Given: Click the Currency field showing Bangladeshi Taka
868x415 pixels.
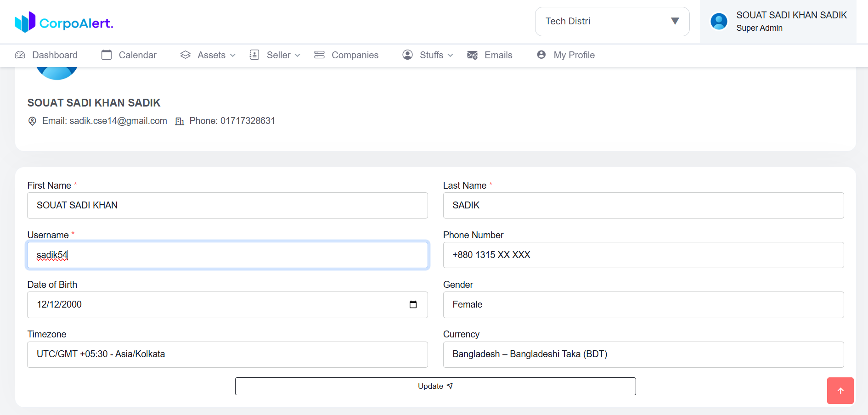Looking at the screenshot, I should 643,354.
